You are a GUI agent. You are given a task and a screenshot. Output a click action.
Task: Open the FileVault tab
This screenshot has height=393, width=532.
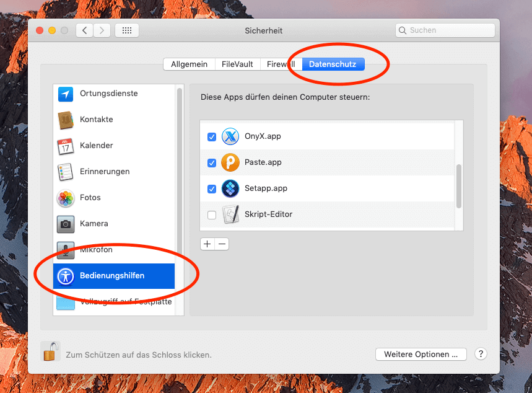coord(237,64)
